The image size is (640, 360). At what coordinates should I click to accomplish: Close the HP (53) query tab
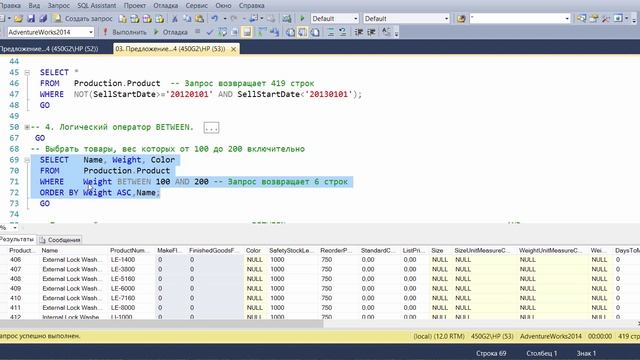233,49
